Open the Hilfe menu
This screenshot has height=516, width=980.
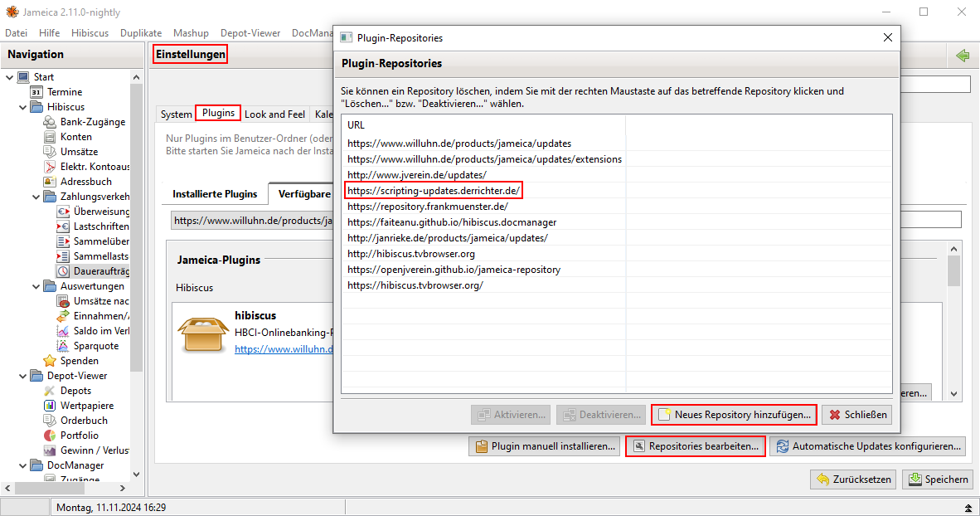pyautogui.click(x=50, y=33)
